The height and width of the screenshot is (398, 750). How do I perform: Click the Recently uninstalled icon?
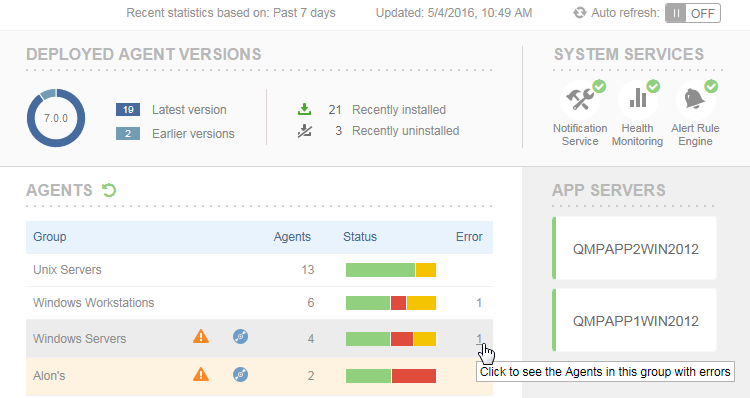tap(304, 131)
